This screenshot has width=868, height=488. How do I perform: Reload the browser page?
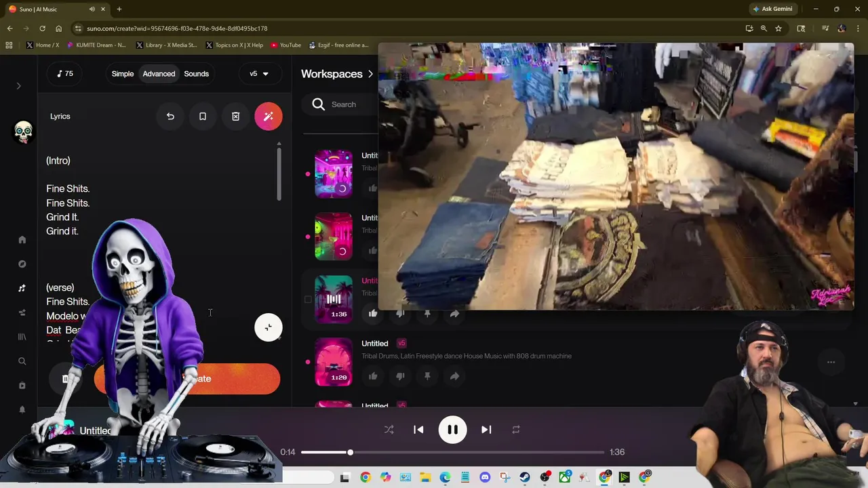(x=42, y=28)
